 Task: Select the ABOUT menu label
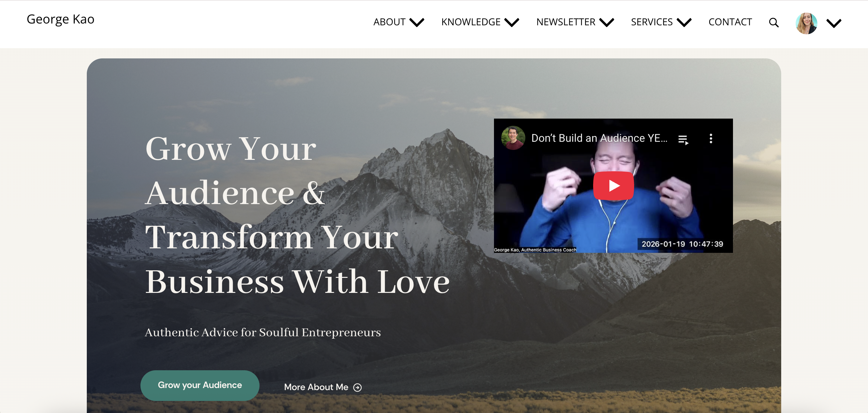click(389, 22)
